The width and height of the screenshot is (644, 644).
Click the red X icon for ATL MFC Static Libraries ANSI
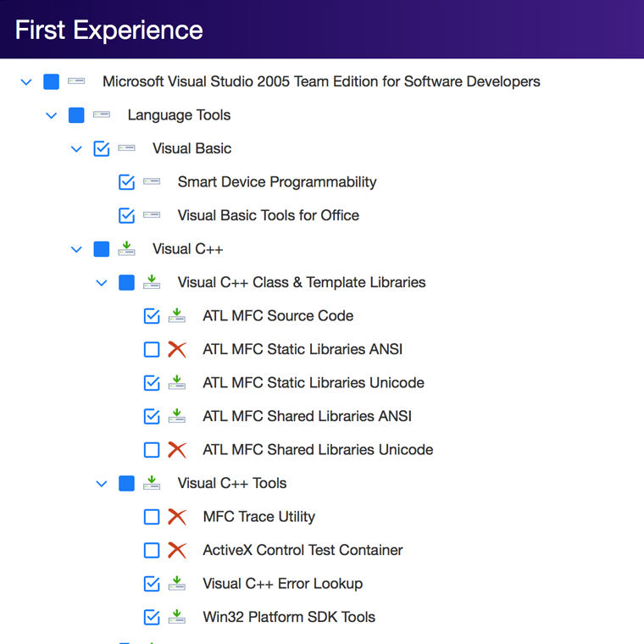(177, 349)
